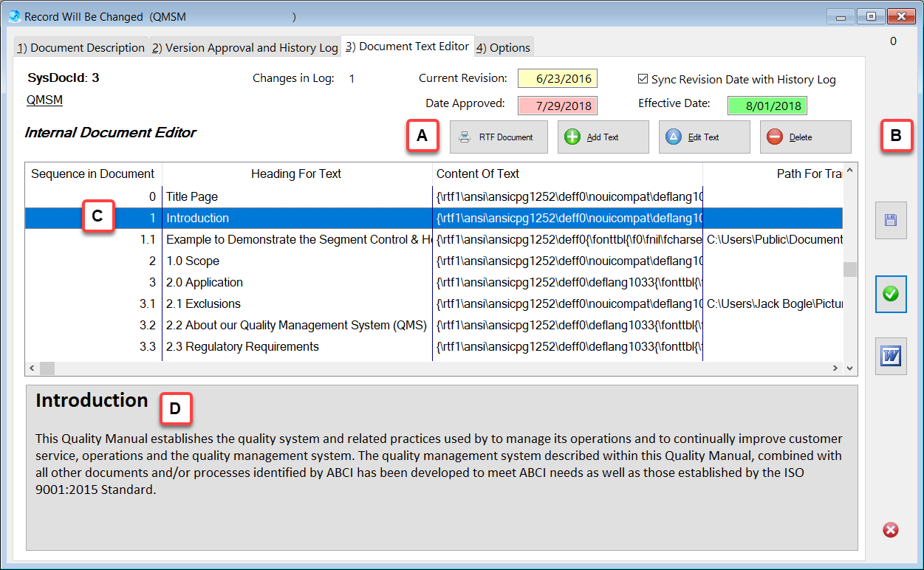Image resolution: width=924 pixels, height=570 pixels.
Task: Go to the Options tab
Action: point(503,48)
